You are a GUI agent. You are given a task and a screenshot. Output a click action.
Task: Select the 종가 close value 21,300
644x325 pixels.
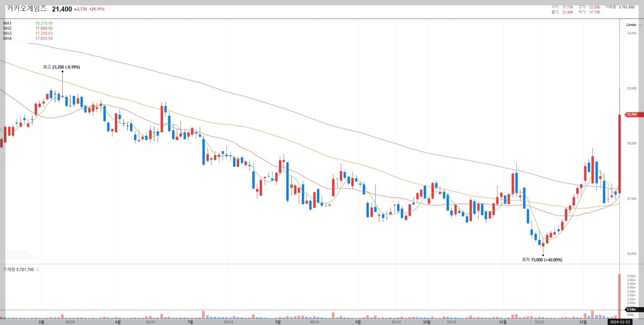pos(568,12)
